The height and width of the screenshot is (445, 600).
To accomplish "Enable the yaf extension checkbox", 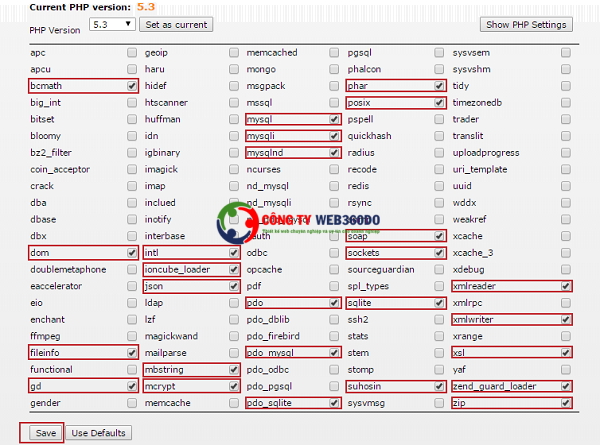I will [x=566, y=370].
